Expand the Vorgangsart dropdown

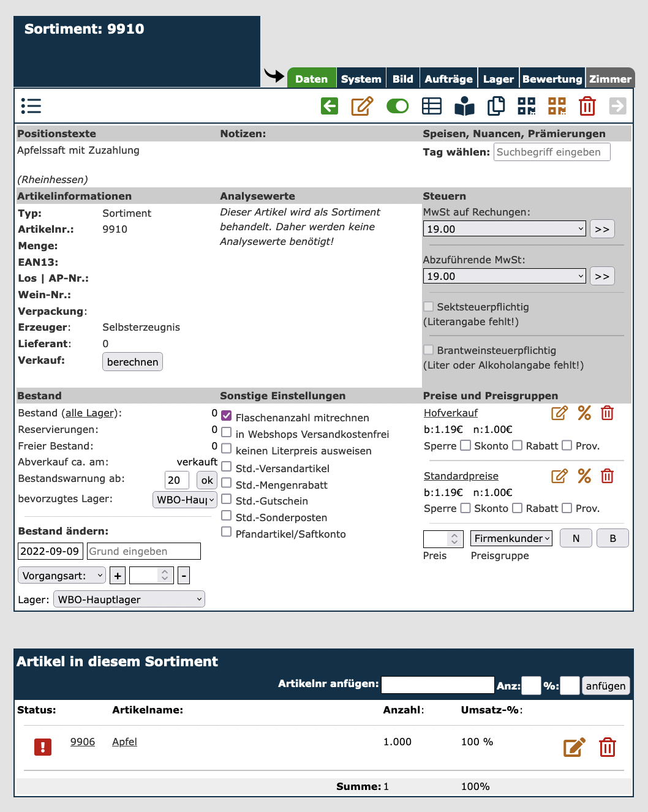[x=62, y=576]
